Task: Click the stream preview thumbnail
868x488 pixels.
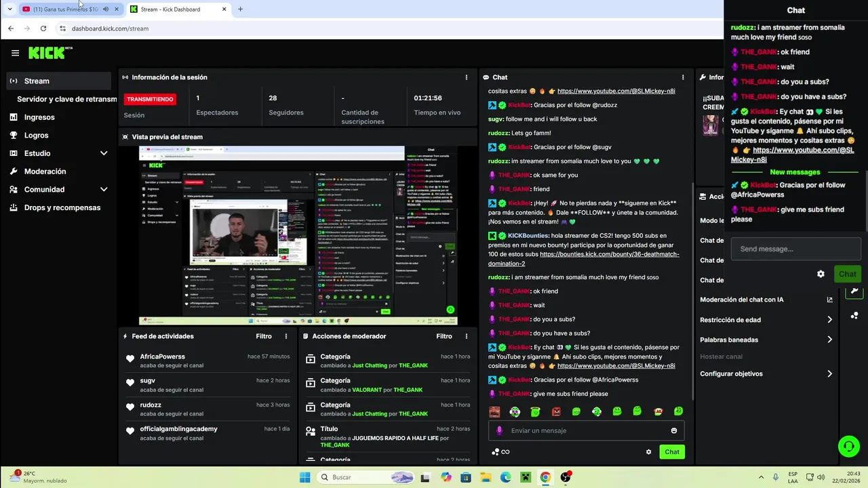Action: tap(298, 235)
